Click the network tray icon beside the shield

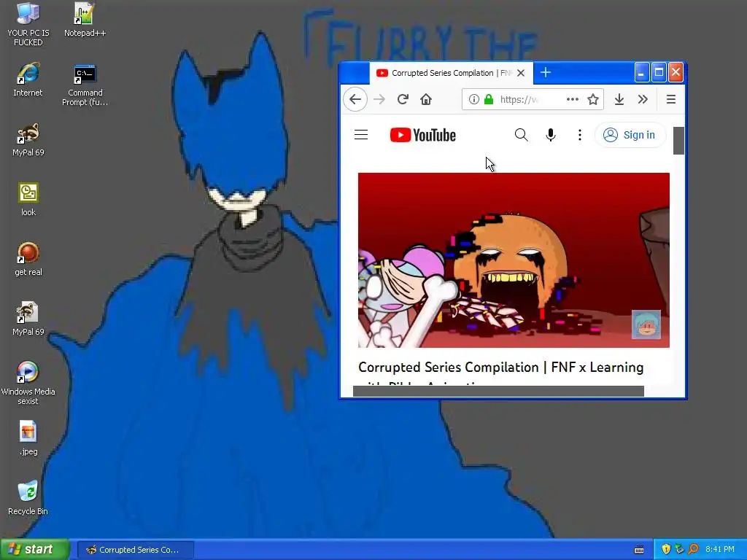pos(679,550)
